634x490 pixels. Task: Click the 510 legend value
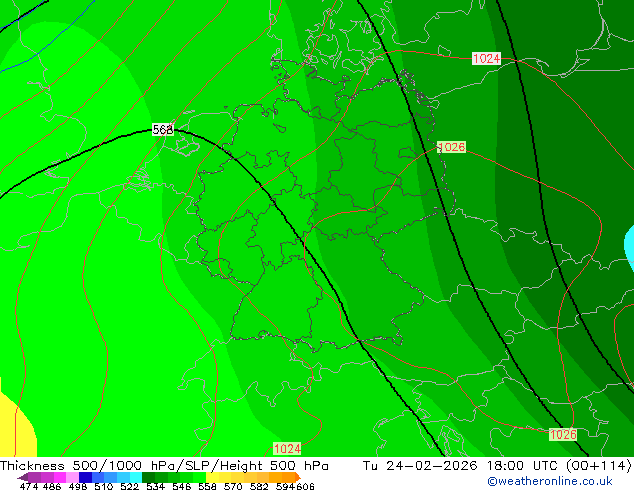pyautogui.click(x=104, y=486)
